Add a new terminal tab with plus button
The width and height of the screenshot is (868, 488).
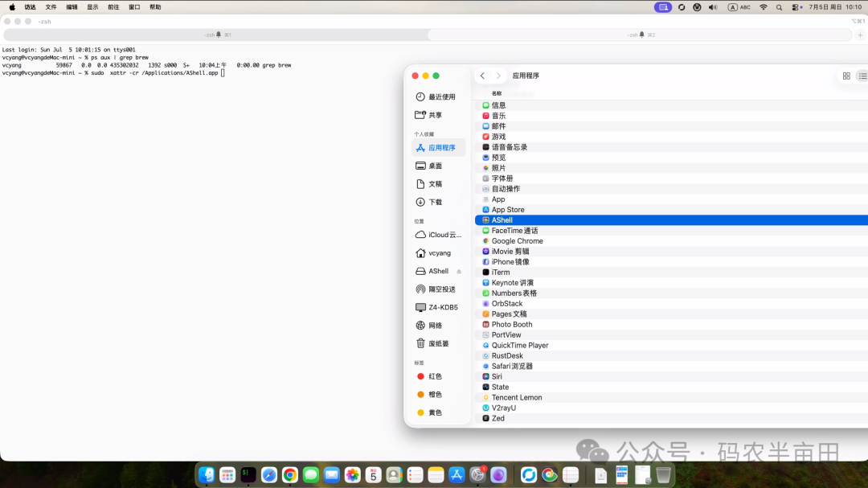tap(860, 35)
